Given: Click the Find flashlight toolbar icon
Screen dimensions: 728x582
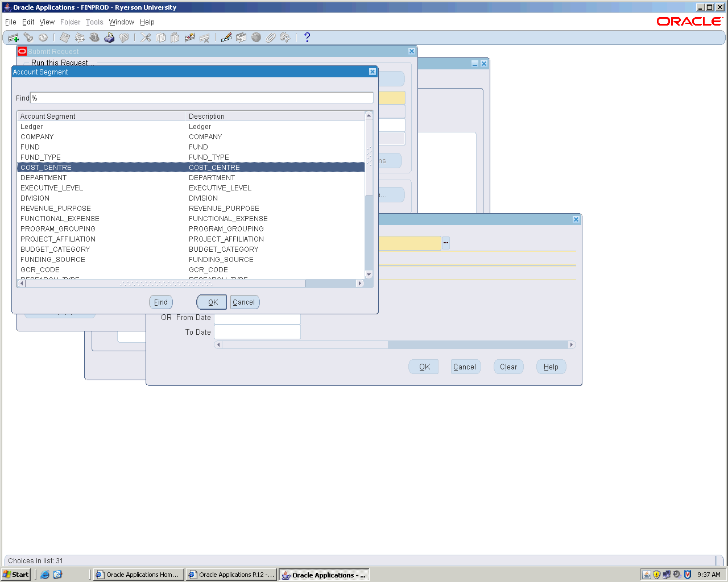Looking at the screenshot, I should point(28,38).
